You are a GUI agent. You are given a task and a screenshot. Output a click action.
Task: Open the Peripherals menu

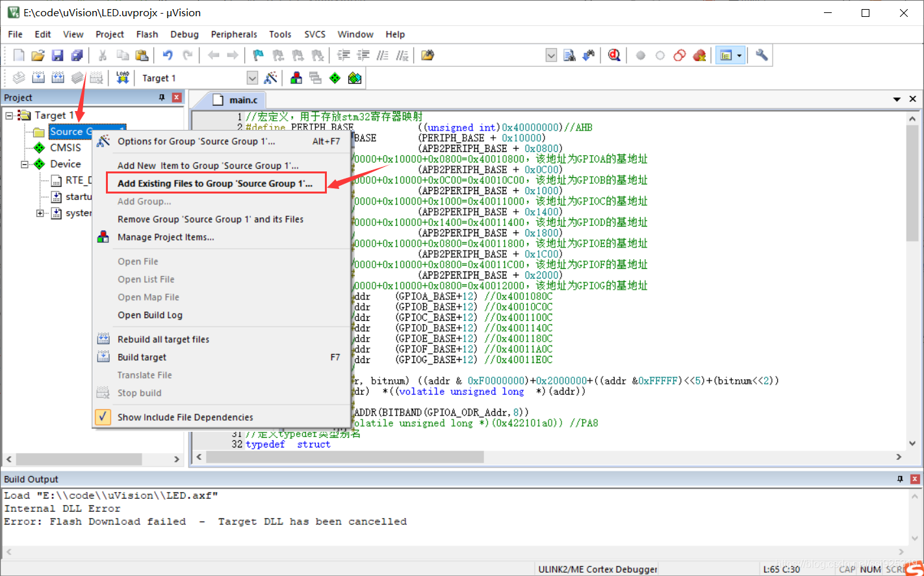tap(234, 34)
